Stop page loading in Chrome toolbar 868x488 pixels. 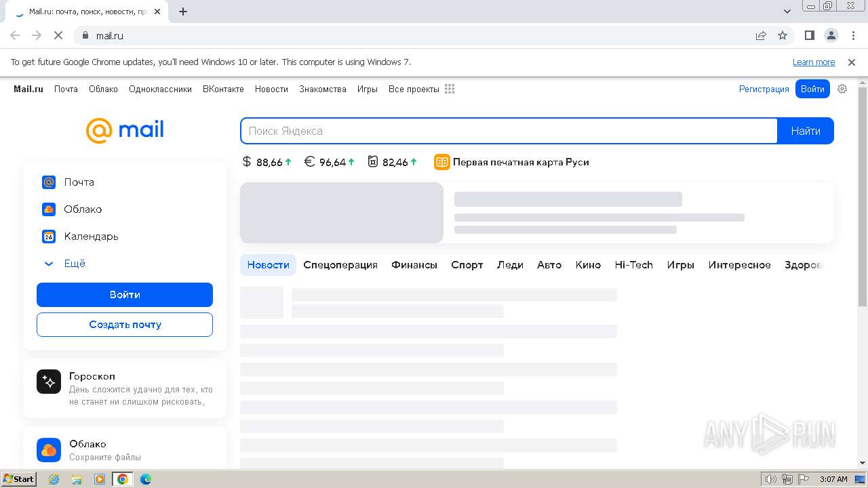click(58, 35)
